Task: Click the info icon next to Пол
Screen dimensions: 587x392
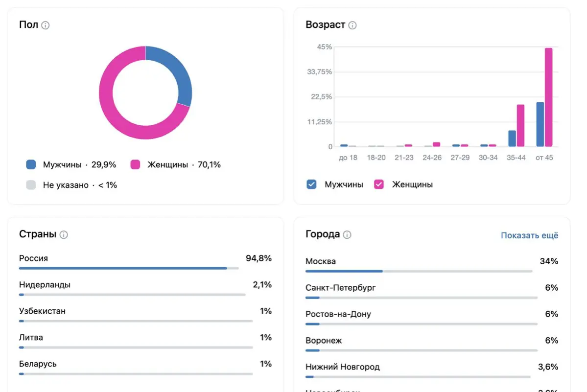Action: (46, 25)
